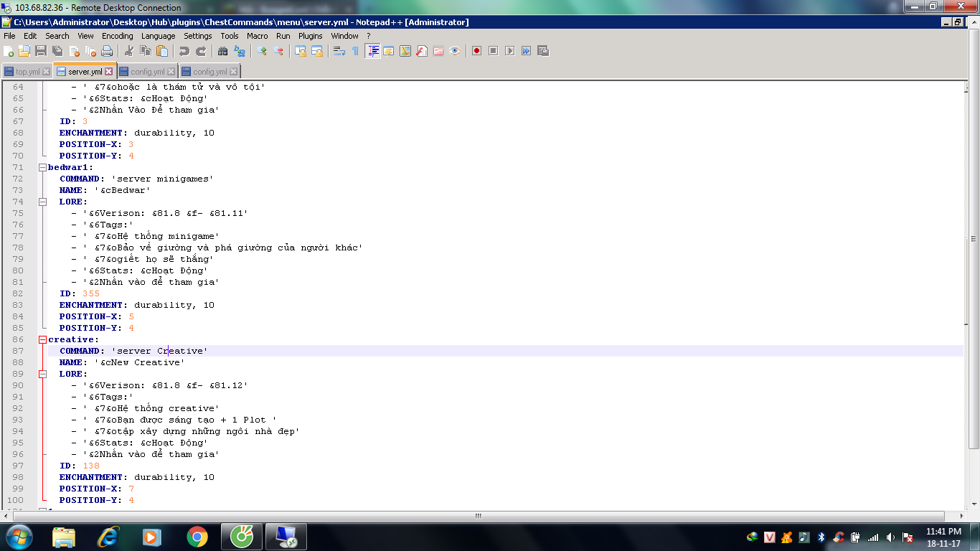This screenshot has height=551, width=980.
Task: Click the Open file toolbar icon
Action: [x=24, y=51]
